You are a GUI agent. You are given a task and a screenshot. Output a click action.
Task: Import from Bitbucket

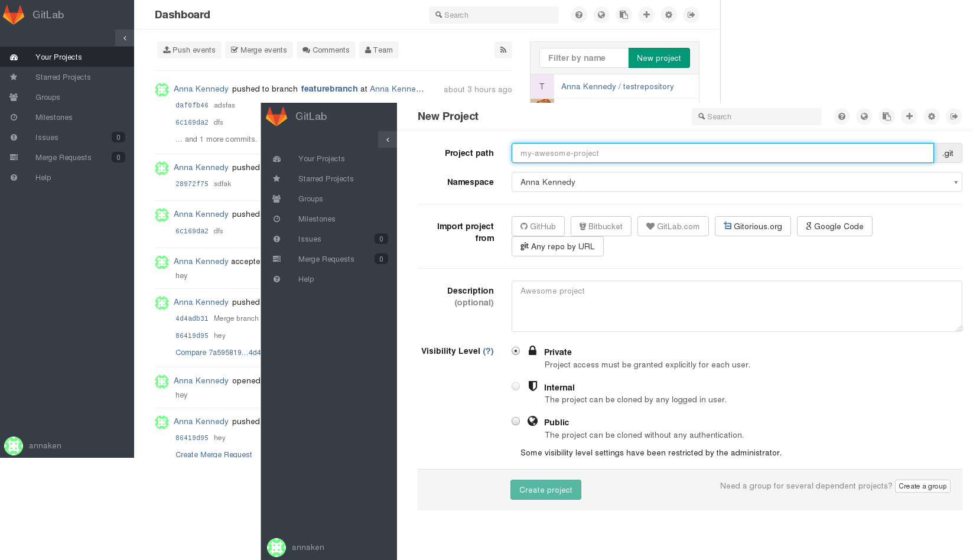click(601, 226)
